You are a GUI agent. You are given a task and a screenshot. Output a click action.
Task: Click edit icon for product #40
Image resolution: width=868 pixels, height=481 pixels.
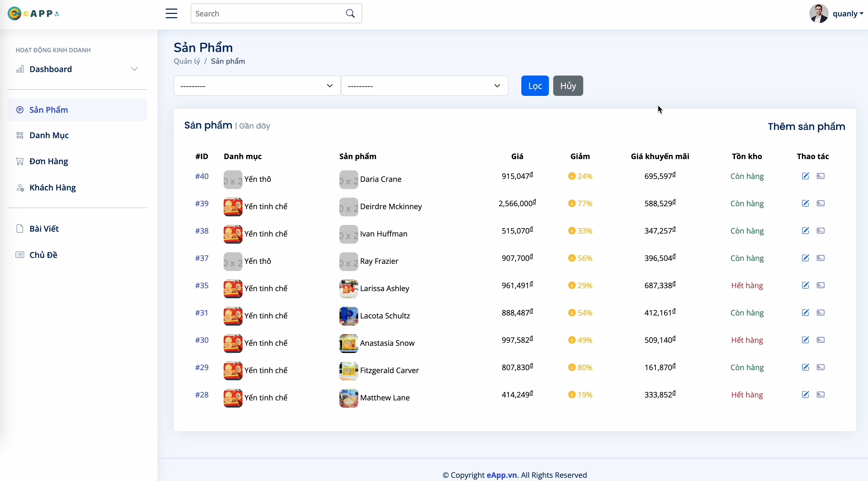[x=805, y=176]
